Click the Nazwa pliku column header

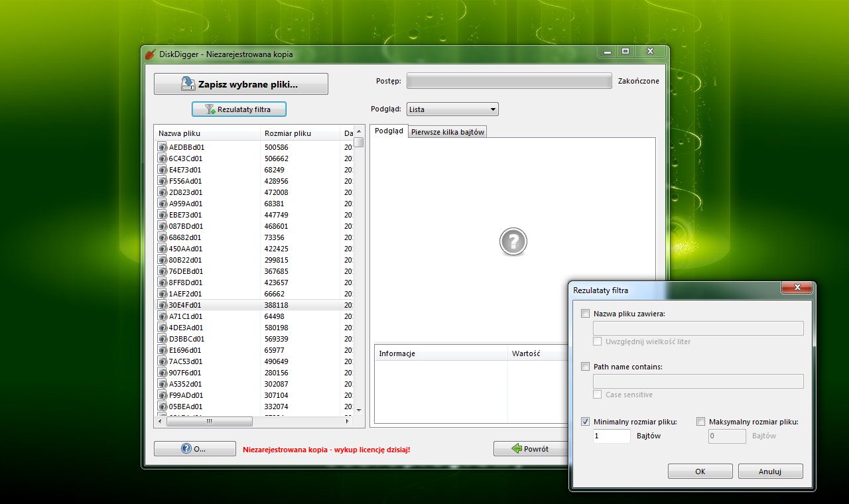click(x=206, y=133)
